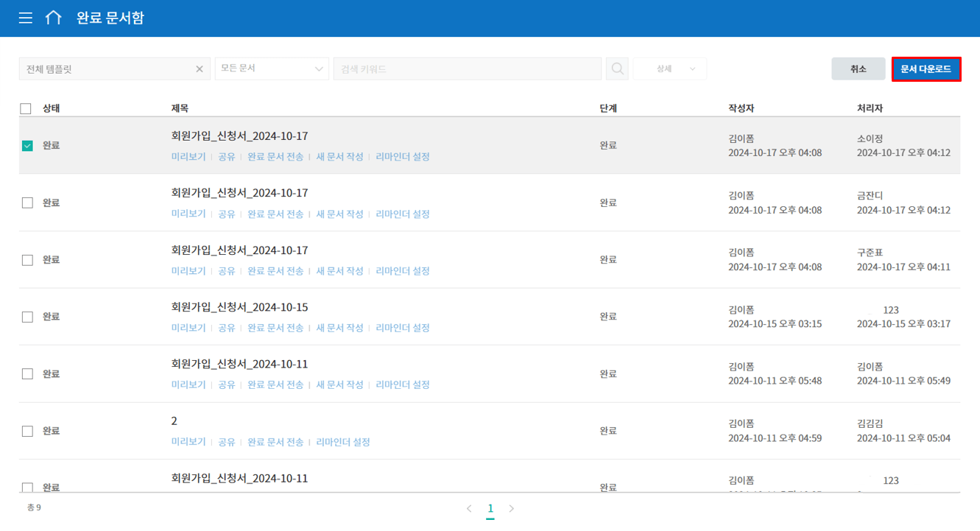Click 리마인더 설정 on 소이정's row
The height and width of the screenshot is (531, 980).
(x=403, y=157)
